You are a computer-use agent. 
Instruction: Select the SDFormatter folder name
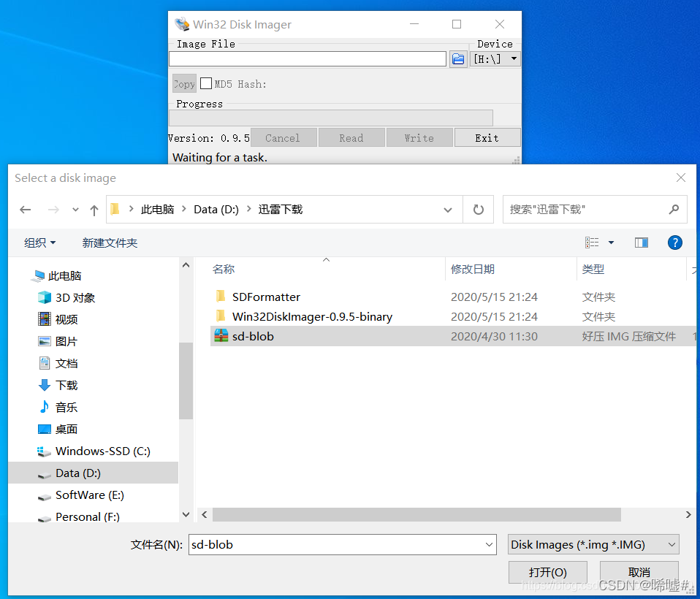[266, 297]
